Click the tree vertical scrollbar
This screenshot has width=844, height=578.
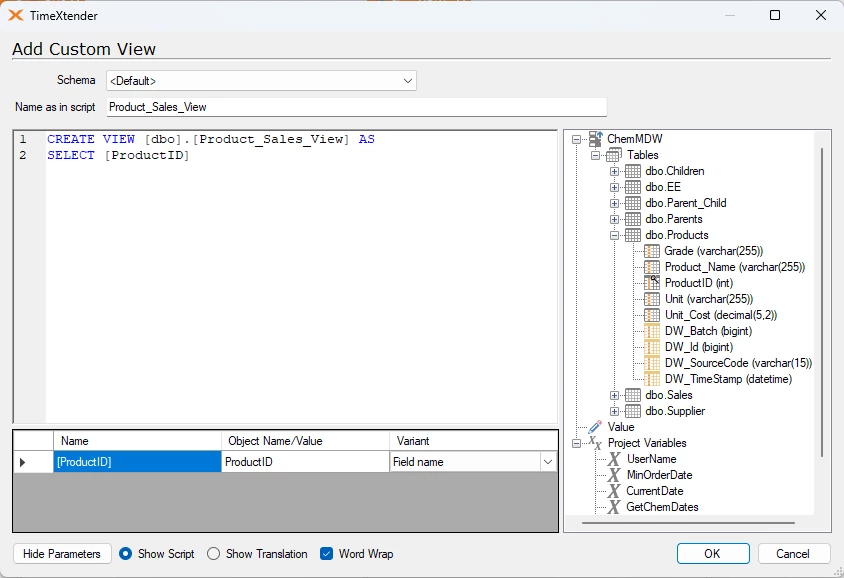(822, 301)
